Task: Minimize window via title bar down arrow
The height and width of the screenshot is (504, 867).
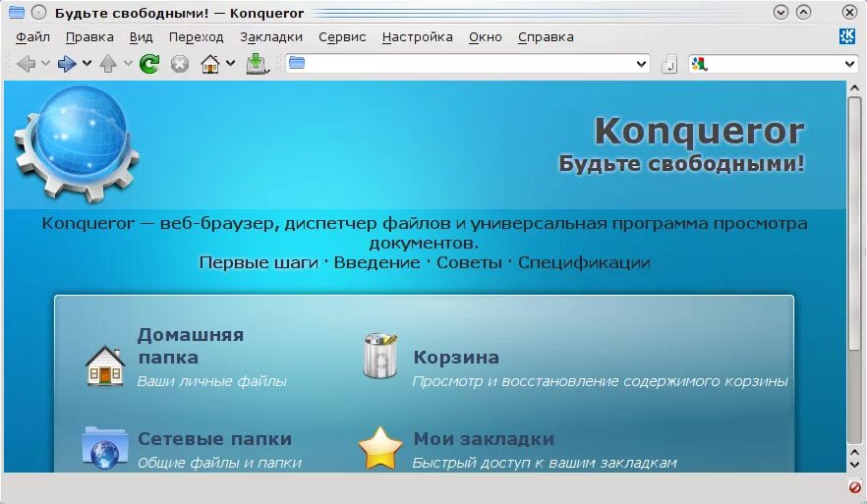Action: [x=780, y=12]
